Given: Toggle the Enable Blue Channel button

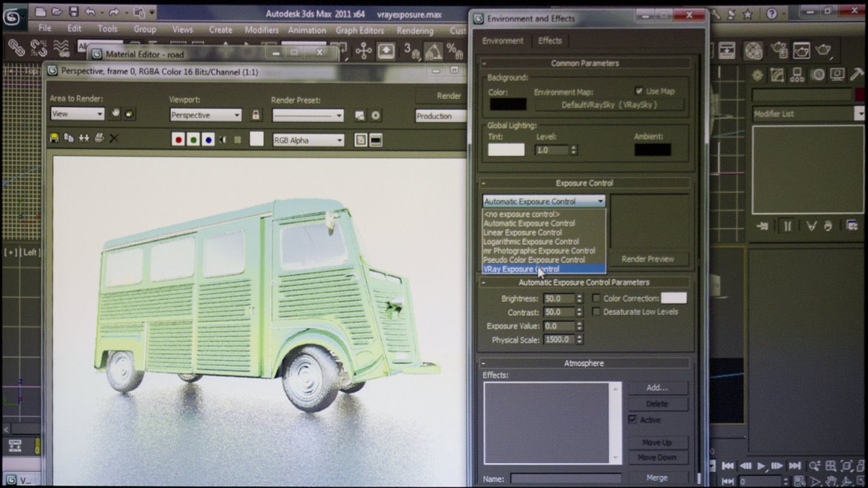Looking at the screenshot, I should tap(208, 140).
